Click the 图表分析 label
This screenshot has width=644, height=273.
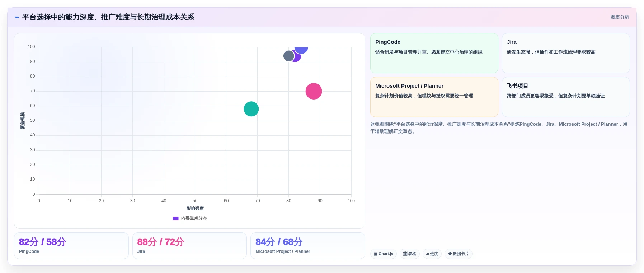(620, 17)
